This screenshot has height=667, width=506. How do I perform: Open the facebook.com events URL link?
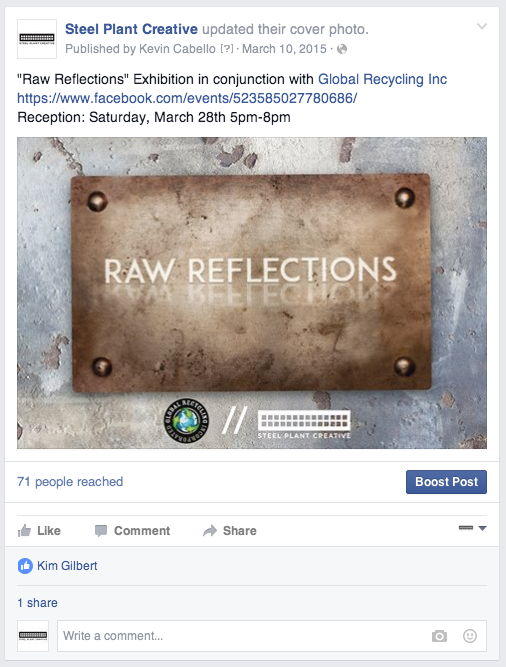[x=187, y=98]
